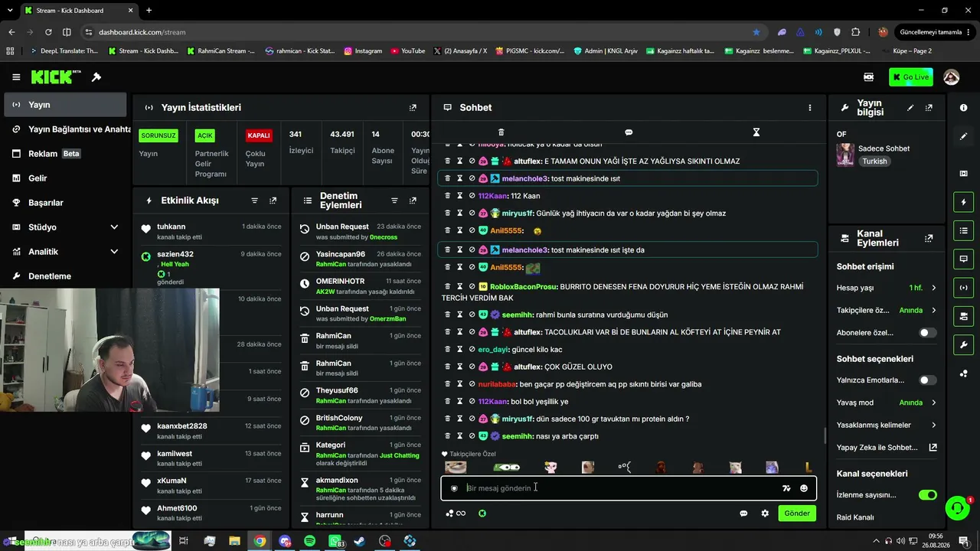Expand the Analitik sidebar section
980x551 pixels.
click(x=64, y=252)
